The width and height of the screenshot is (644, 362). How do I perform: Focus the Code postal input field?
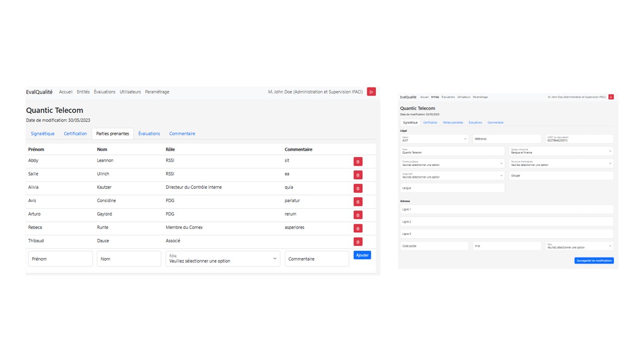(x=434, y=246)
